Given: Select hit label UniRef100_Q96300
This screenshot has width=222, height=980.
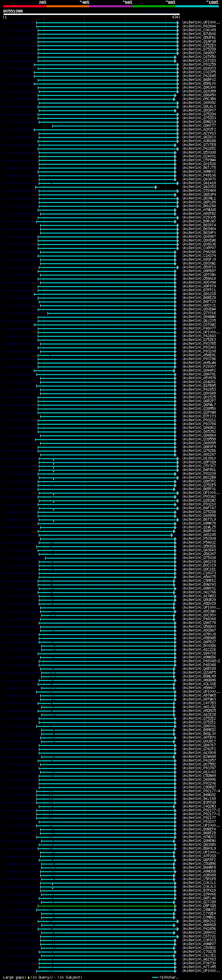Looking at the screenshot, I should 199,88.
